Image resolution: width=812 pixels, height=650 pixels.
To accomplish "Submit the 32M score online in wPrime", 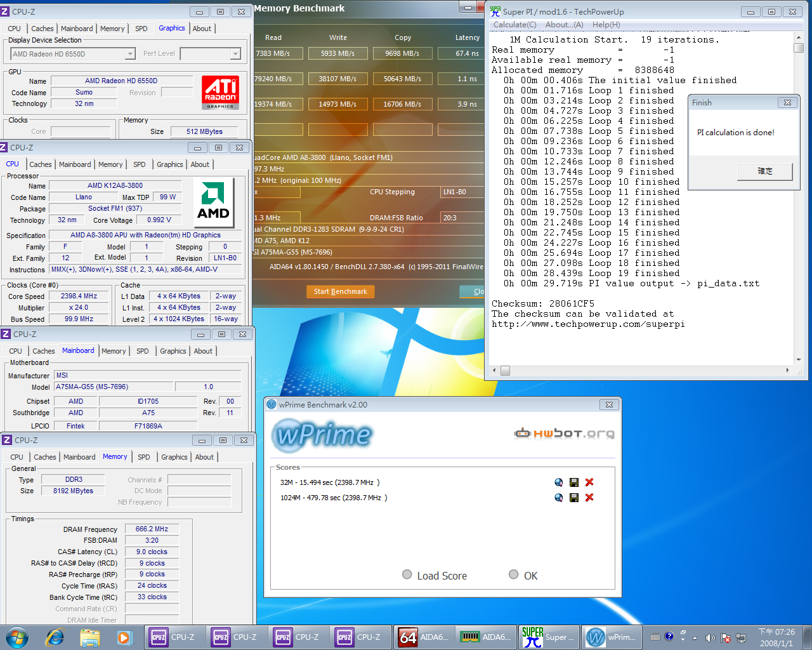I will tap(558, 482).
